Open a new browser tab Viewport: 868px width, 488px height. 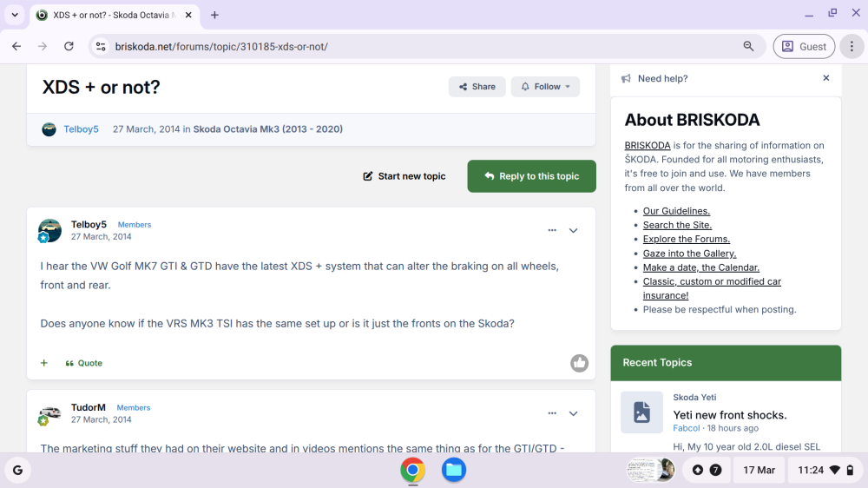(x=214, y=15)
